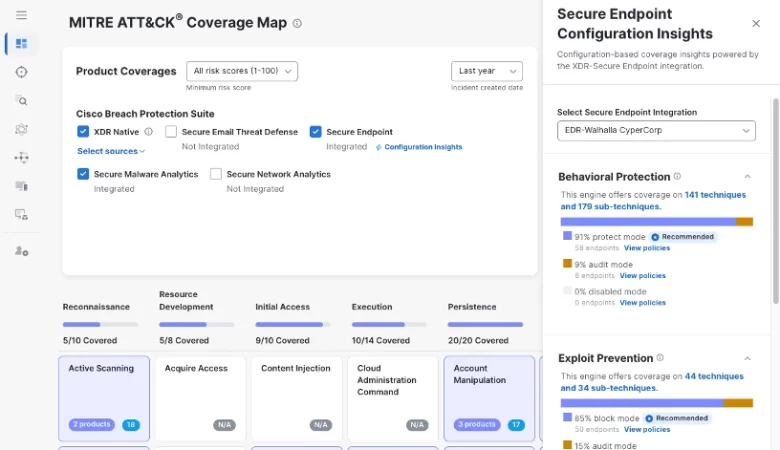This screenshot has width=780, height=450.
Task: Open the automation workflow icon in sidebar
Action: pyautogui.click(x=21, y=158)
